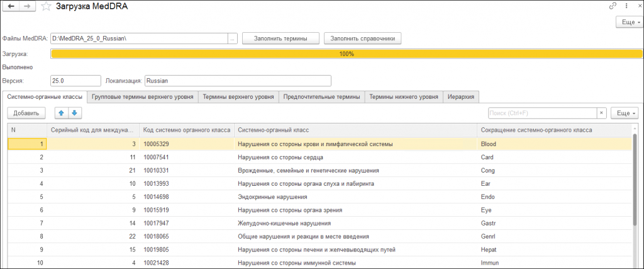
Task: Switch to Предпочтительные термины tab
Action: [322, 97]
